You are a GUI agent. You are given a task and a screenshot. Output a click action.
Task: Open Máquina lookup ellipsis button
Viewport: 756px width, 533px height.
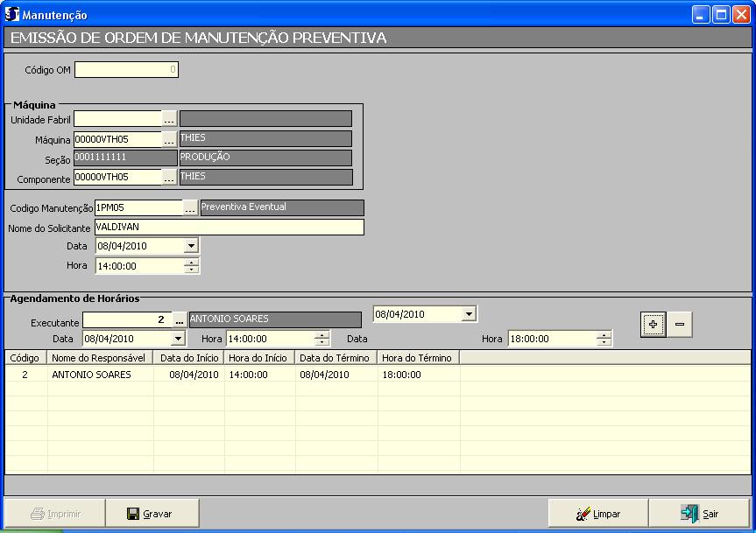[x=169, y=139]
